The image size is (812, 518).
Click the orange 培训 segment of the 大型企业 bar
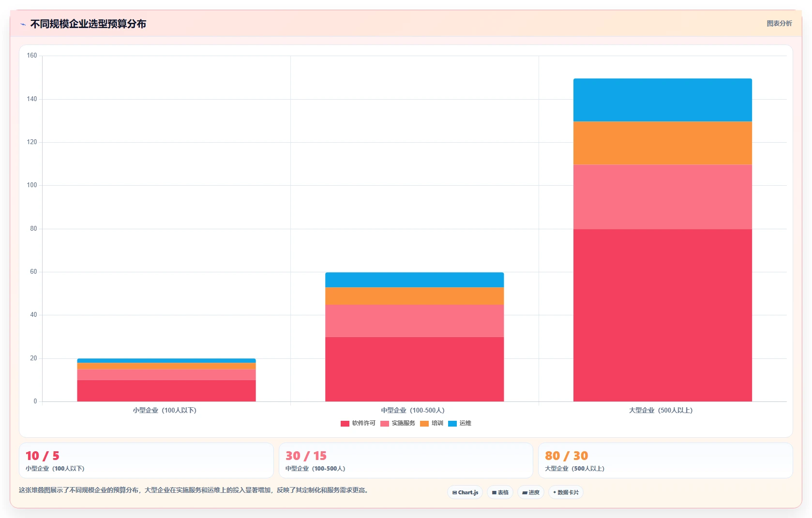point(662,143)
